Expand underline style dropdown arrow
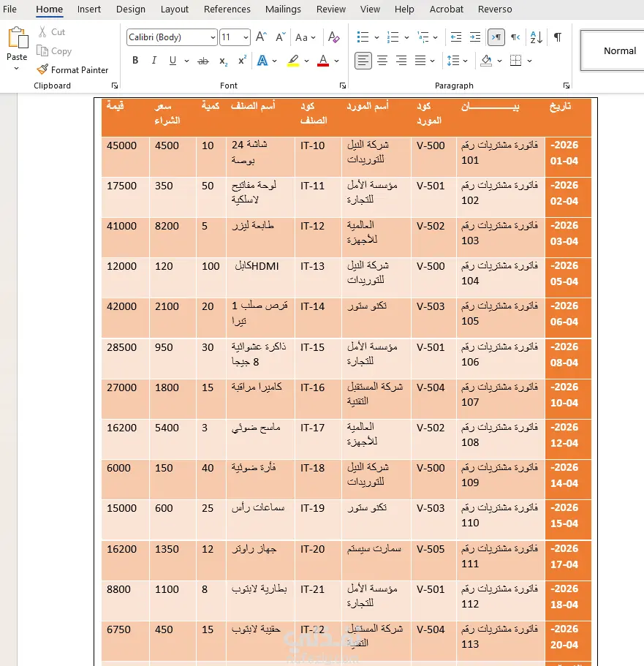The height and width of the screenshot is (666, 644). [x=186, y=61]
